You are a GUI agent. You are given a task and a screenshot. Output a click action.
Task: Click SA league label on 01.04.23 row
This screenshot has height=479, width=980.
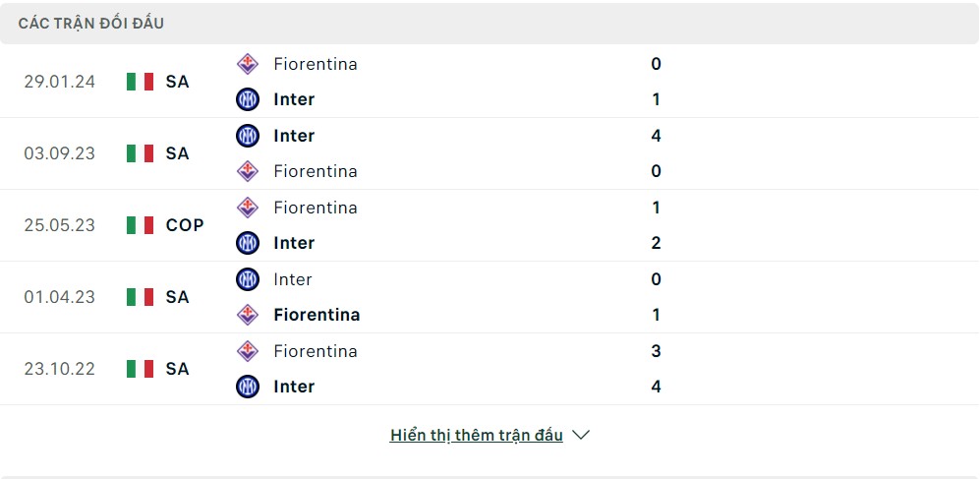pos(178,297)
